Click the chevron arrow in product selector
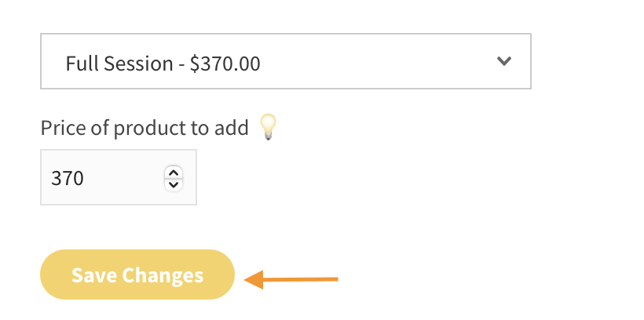 [504, 61]
